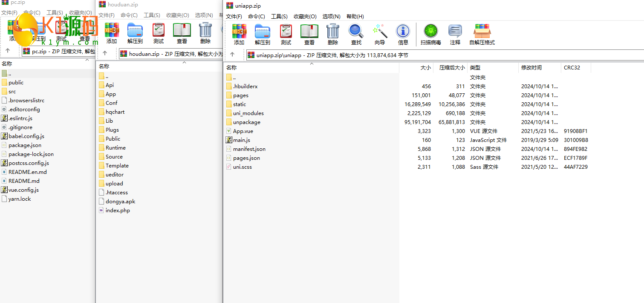Click the Test (测试) icon in uniapp.zip window

click(x=286, y=34)
